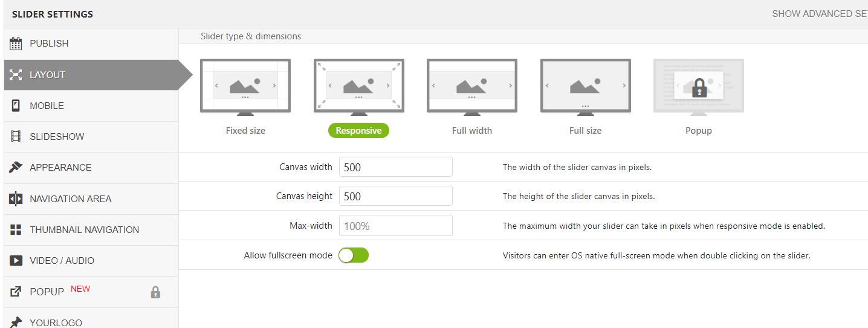Screen dimensions: 868x328
Task: Click the green Responsive button
Action: click(358, 131)
